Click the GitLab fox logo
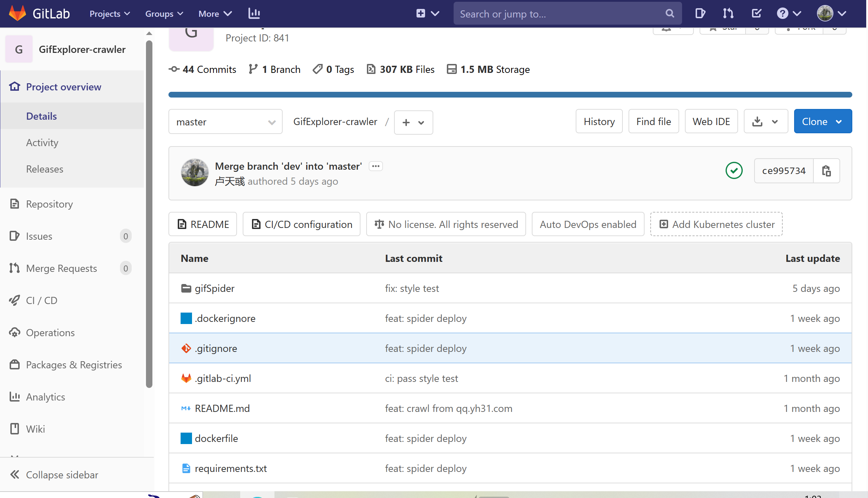The image size is (868, 498). point(17,14)
